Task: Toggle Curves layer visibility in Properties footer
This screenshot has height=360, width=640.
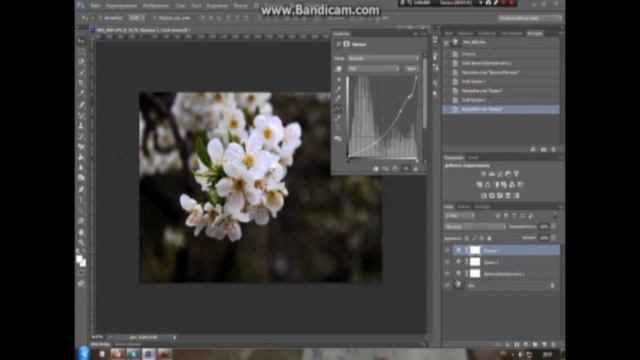Action: click(x=405, y=169)
